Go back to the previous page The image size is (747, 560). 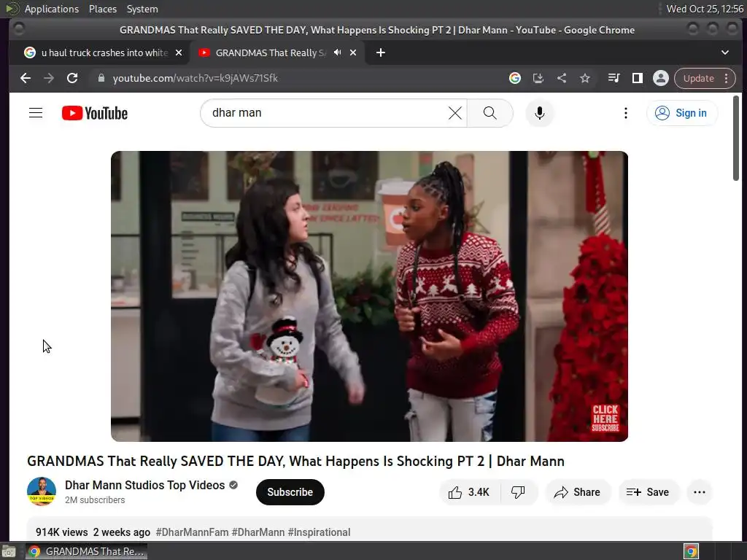coord(26,78)
